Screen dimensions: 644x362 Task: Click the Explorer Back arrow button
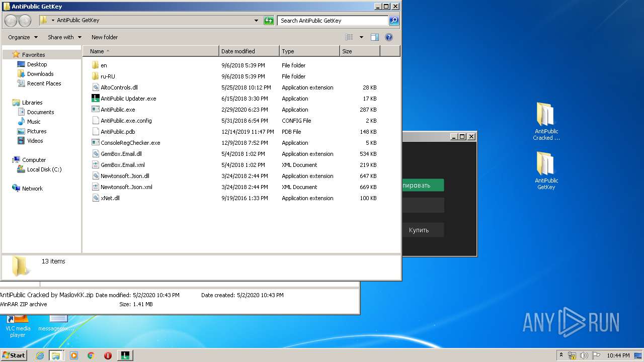pos(11,21)
